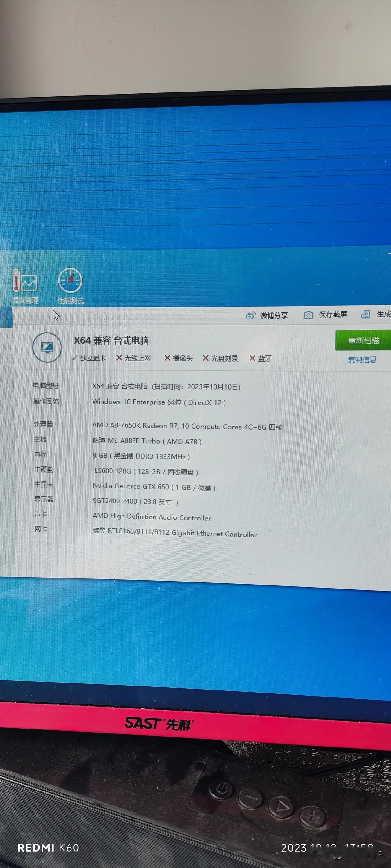Click the 网卡 label
Screen dimensions: 391x868
[x=41, y=529]
